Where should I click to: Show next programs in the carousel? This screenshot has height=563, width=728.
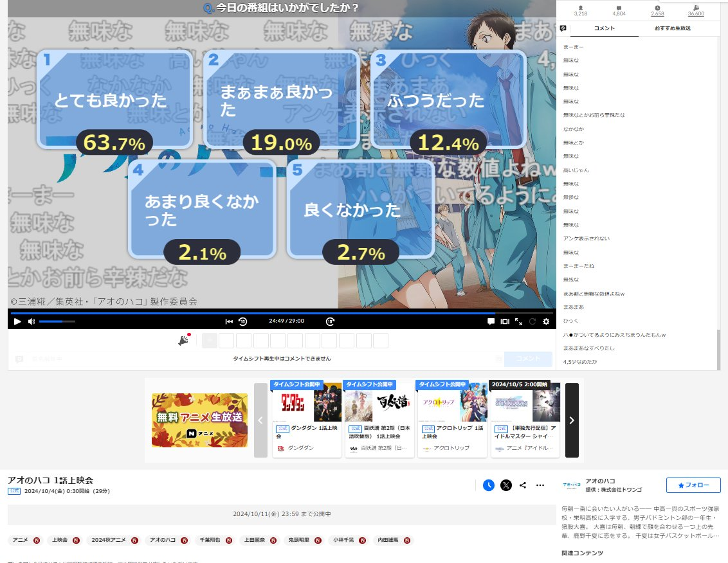coord(572,420)
